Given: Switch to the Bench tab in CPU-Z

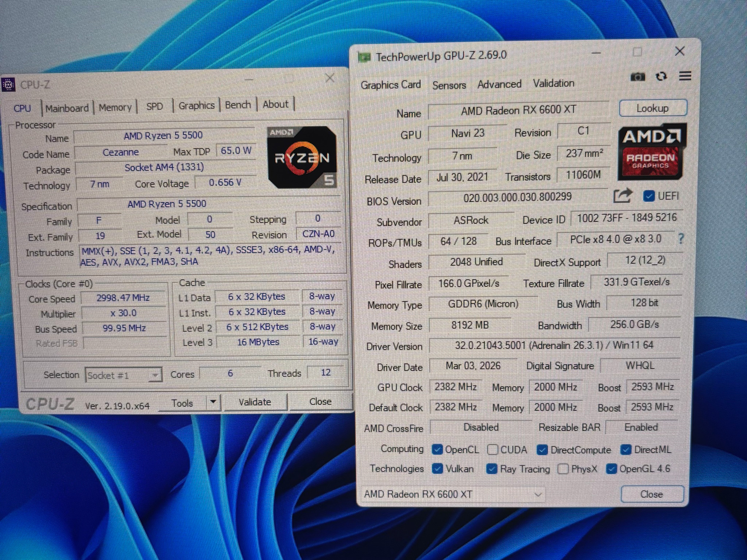Looking at the screenshot, I should (238, 105).
